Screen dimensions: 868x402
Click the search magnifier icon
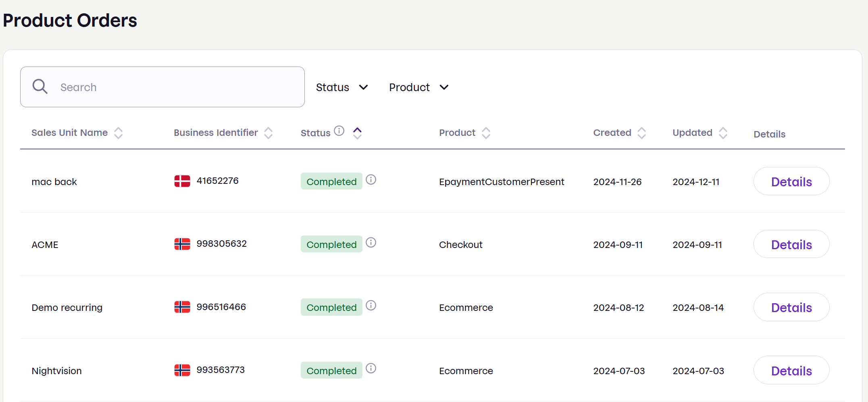[x=40, y=86]
